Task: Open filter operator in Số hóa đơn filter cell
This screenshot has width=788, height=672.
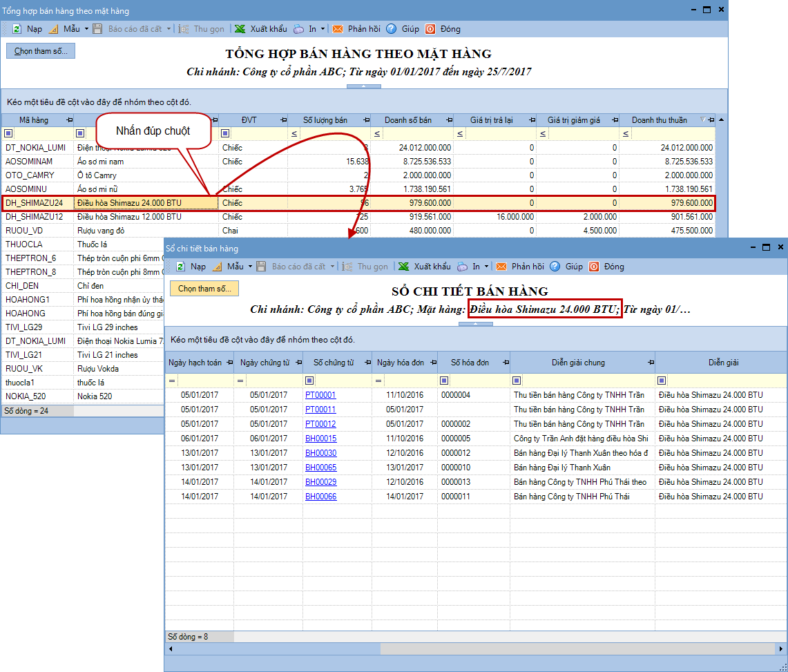Action: tap(445, 381)
